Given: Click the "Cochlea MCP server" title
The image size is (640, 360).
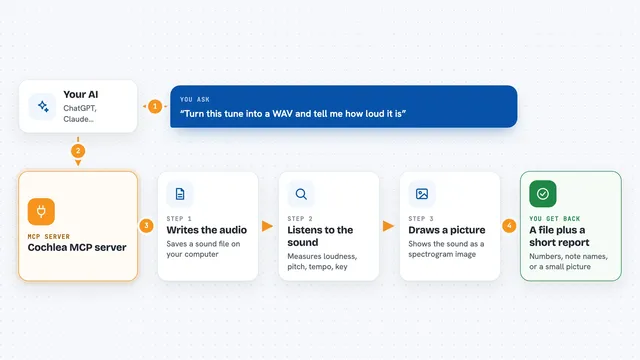Looking at the screenshot, I should [77, 247].
